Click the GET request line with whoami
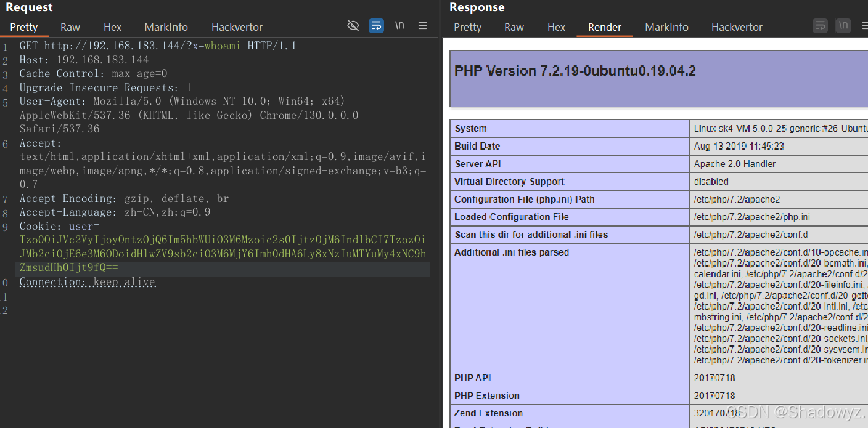Image resolution: width=868 pixels, height=428 pixels. pos(158,46)
